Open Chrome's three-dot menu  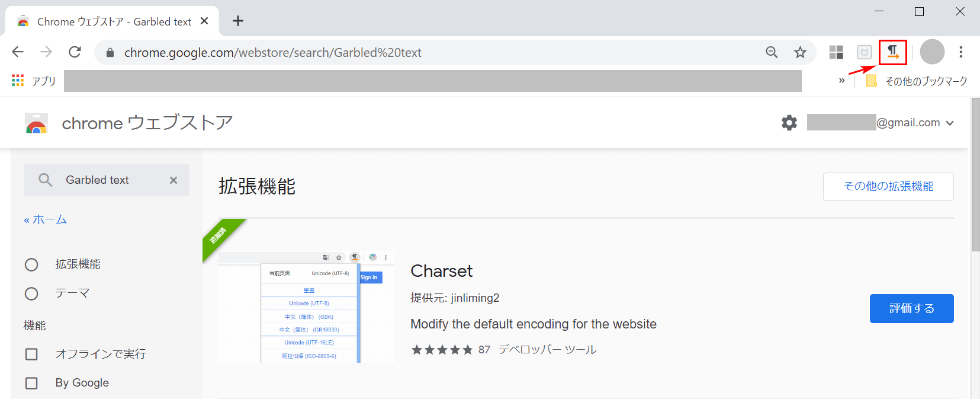click(x=960, y=52)
